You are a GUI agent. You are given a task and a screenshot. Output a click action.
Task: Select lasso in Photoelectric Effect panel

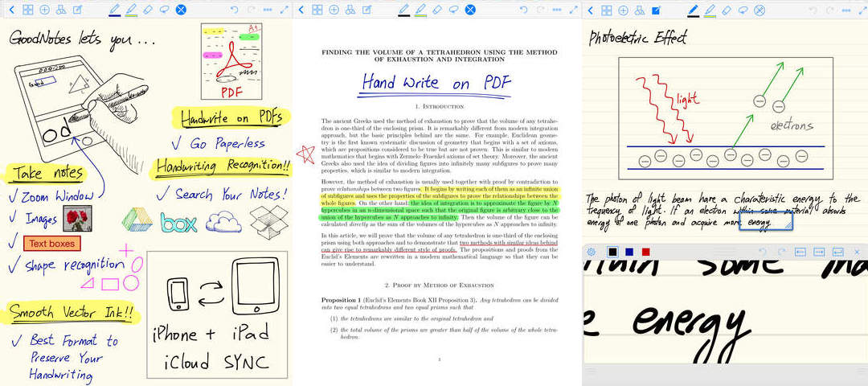pyautogui.click(x=743, y=10)
